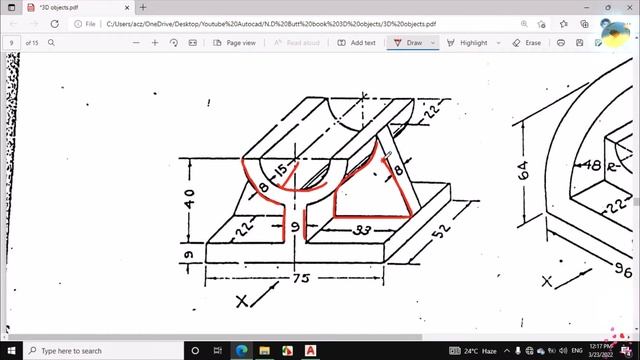Edit the page number field showing 9
640x360 pixels.
11,43
